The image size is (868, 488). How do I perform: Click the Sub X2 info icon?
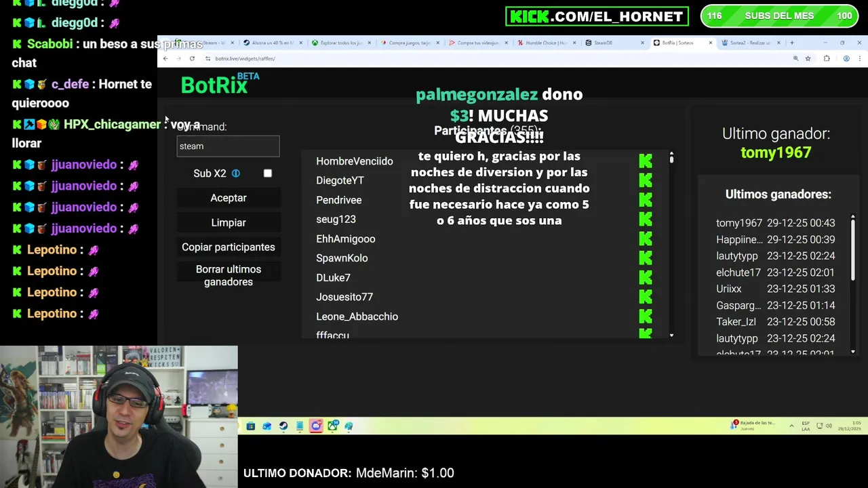click(235, 174)
